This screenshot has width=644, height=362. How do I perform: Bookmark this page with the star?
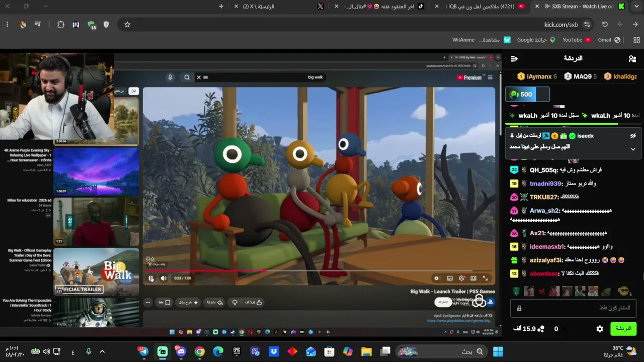[127, 25]
